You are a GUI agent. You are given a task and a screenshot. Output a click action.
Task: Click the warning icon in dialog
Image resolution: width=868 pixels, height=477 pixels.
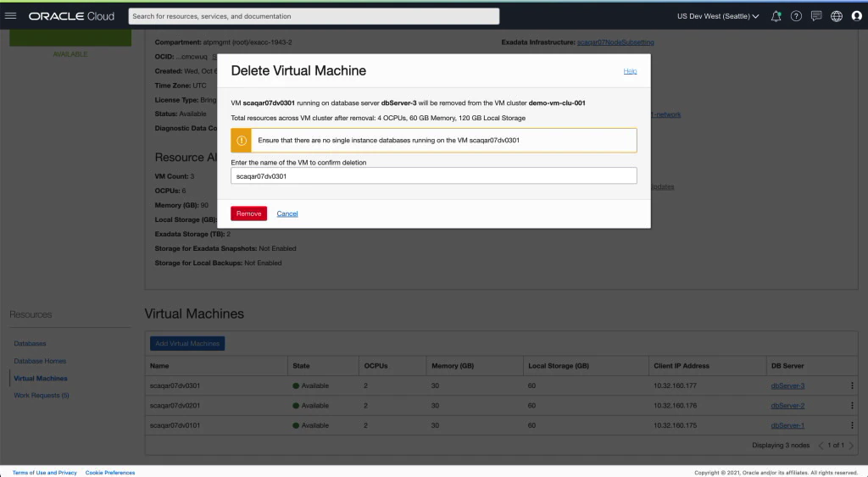tap(242, 141)
